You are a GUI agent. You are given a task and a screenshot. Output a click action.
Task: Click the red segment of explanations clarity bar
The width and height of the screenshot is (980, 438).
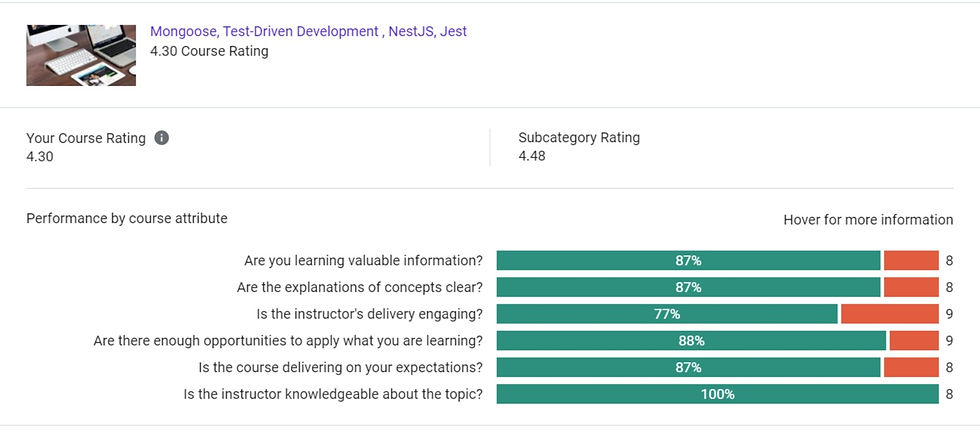coord(911,287)
